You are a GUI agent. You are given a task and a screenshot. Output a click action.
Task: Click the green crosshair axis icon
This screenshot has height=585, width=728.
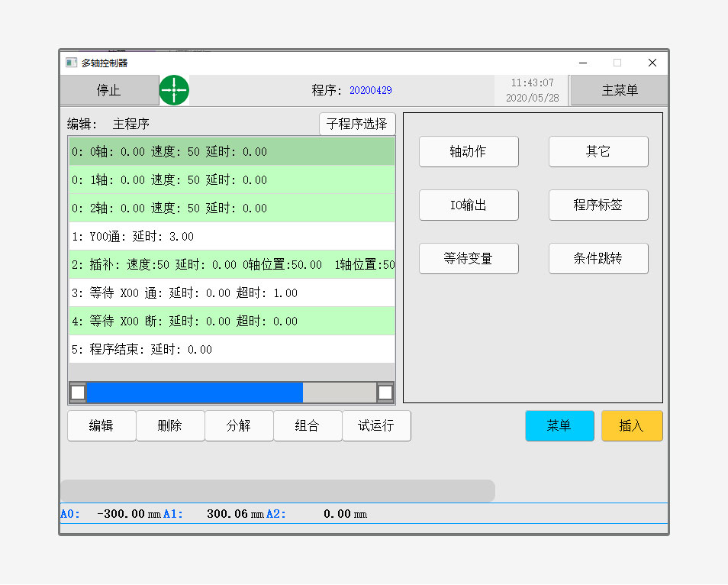pyautogui.click(x=174, y=90)
